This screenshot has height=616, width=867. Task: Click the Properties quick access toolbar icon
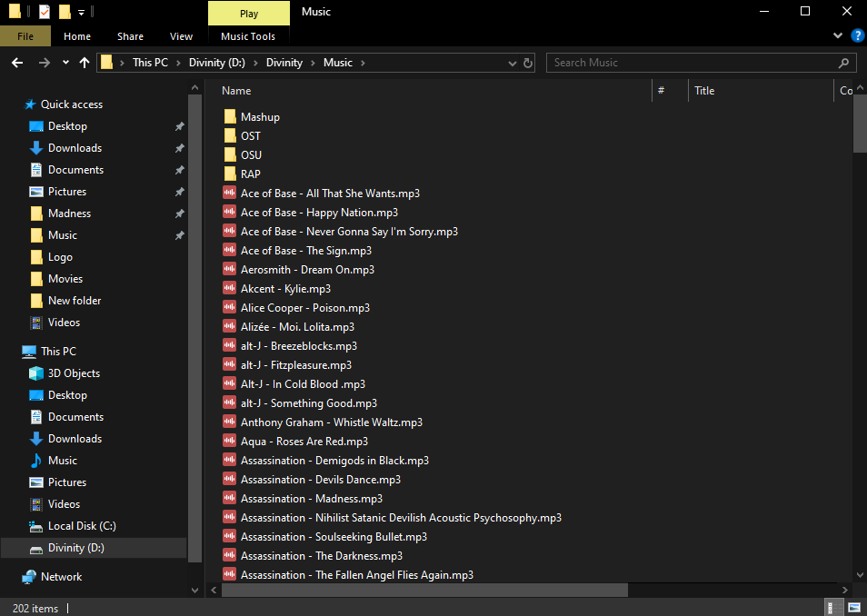[x=45, y=11]
